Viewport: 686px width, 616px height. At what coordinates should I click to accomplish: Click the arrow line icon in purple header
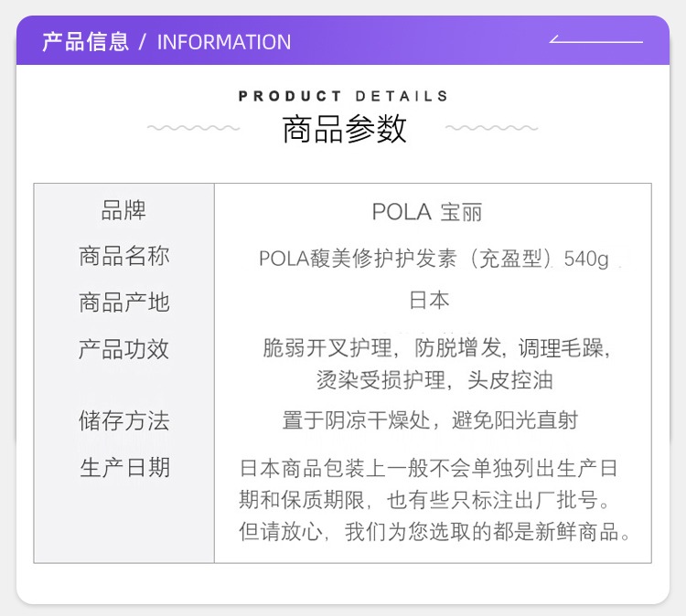(x=595, y=39)
